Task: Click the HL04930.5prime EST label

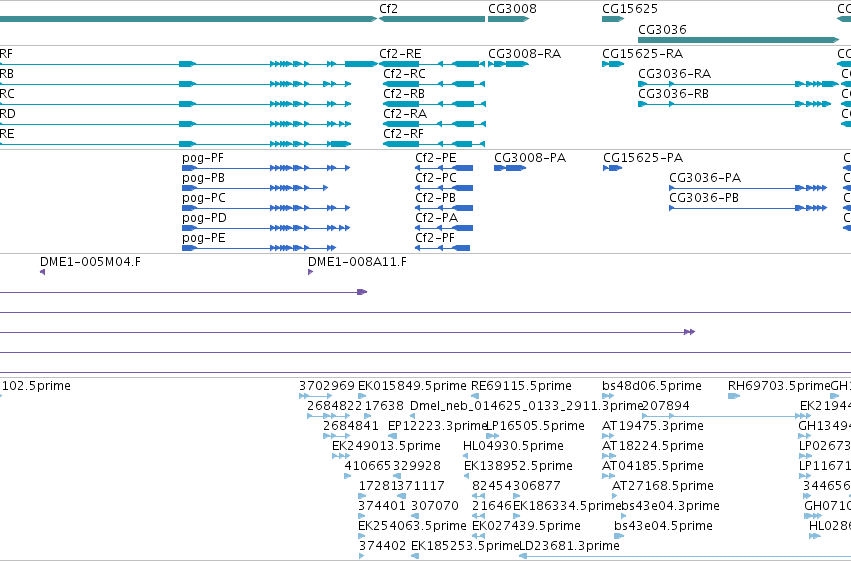Action: pyautogui.click(x=513, y=446)
